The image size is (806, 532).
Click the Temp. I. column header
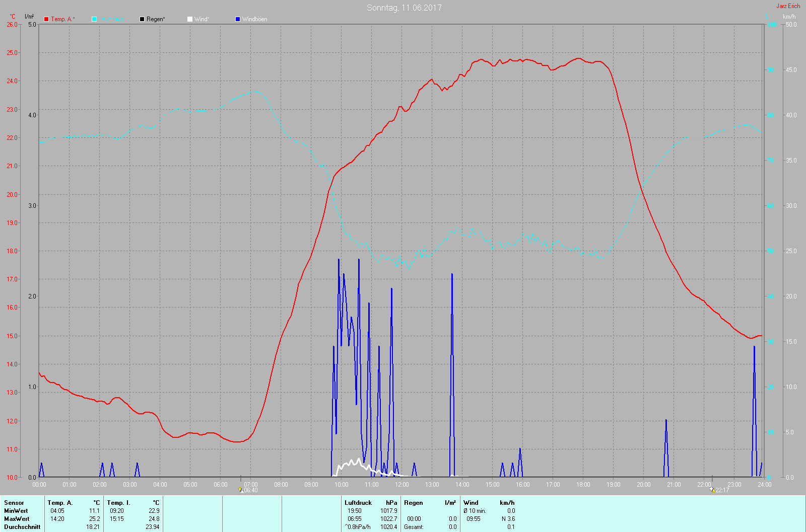118,503
